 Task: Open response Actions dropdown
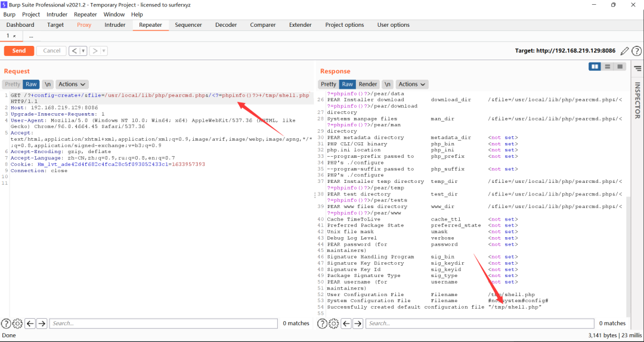[412, 84]
